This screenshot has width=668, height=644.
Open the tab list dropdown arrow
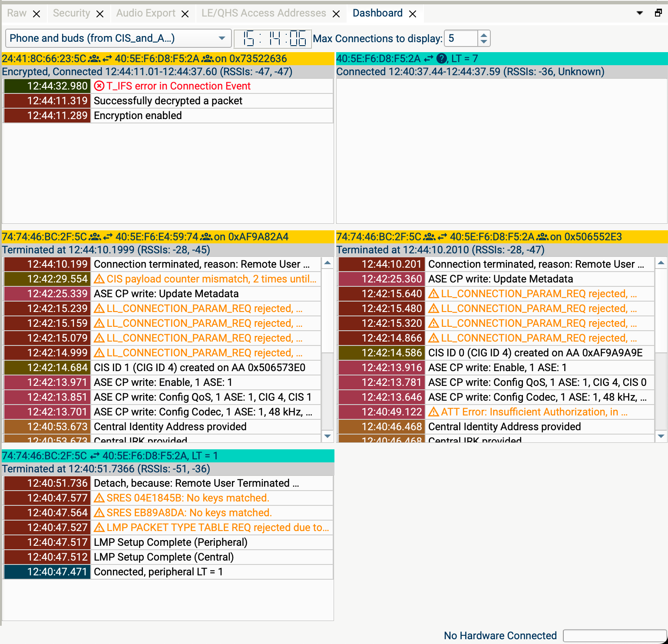pyautogui.click(x=639, y=13)
